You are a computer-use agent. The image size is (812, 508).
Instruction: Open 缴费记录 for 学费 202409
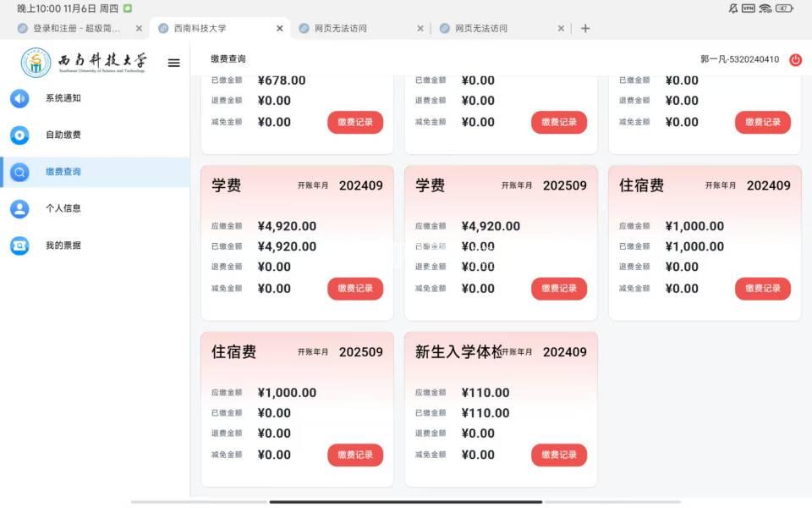(x=355, y=289)
